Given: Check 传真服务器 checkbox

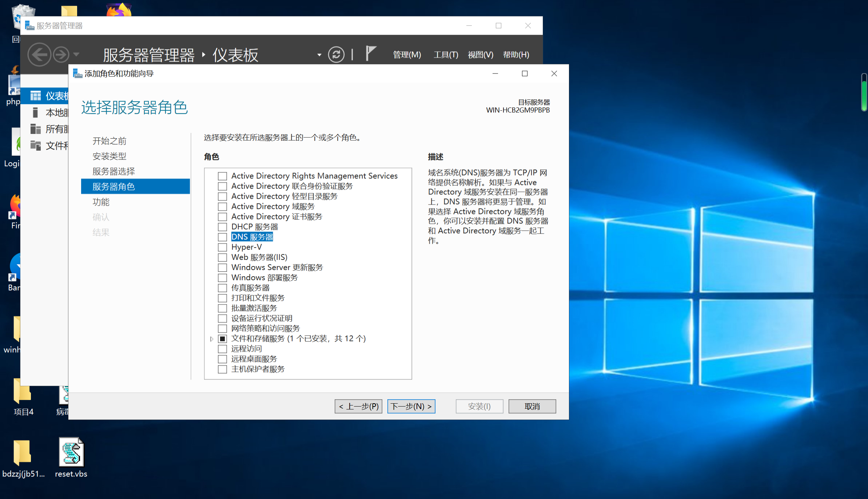Looking at the screenshot, I should click(222, 288).
